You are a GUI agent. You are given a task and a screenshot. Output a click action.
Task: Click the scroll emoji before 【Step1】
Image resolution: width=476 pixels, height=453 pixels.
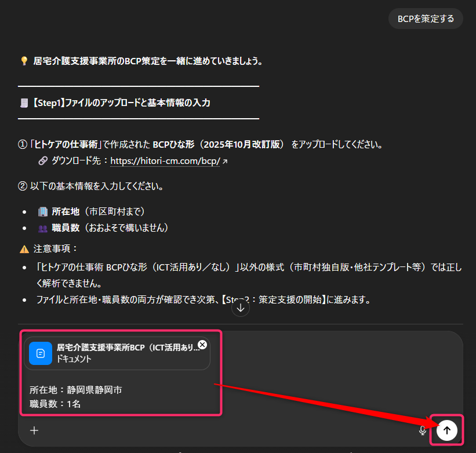(x=24, y=103)
